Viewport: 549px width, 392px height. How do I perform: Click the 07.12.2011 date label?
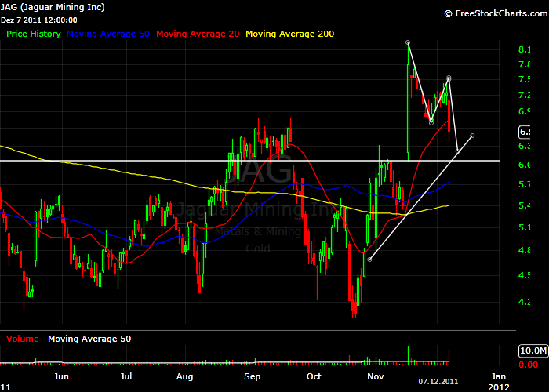click(438, 382)
